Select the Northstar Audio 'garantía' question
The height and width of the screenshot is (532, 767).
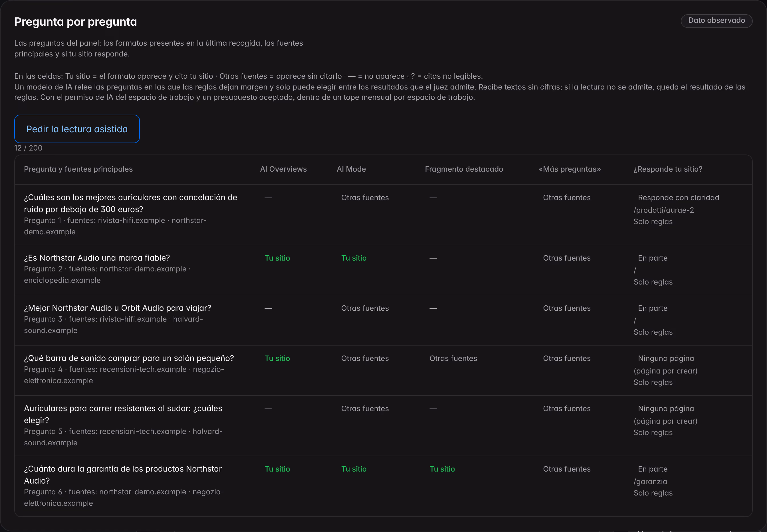(x=123, y=475)
